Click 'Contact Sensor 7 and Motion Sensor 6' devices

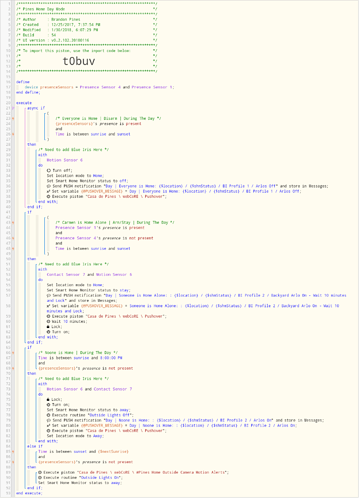click(89, 274)
